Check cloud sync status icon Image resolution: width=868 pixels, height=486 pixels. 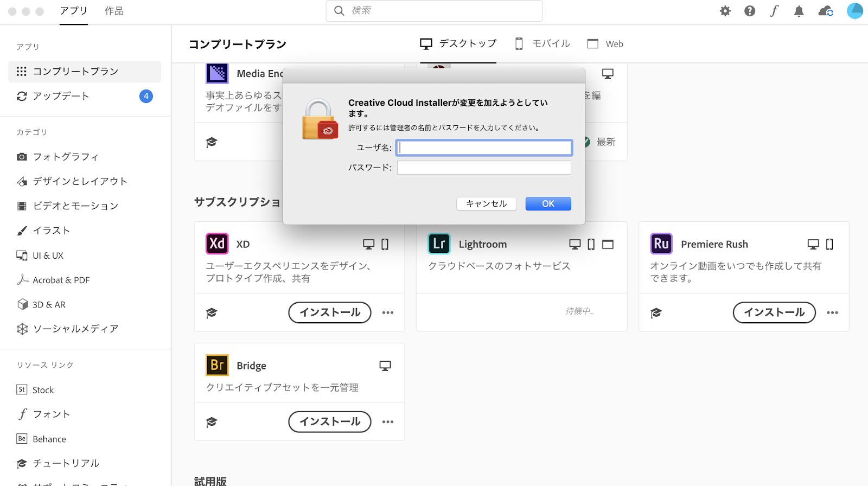(826, 11)
